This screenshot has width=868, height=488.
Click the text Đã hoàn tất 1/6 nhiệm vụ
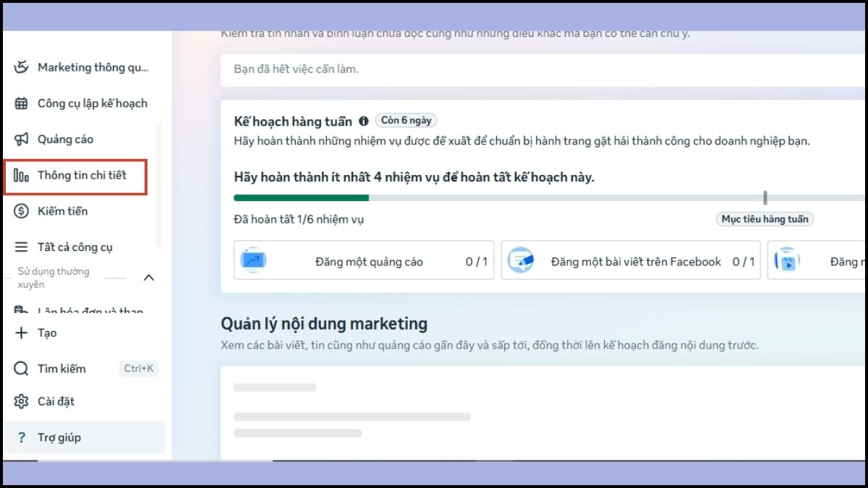click(299, 219)
